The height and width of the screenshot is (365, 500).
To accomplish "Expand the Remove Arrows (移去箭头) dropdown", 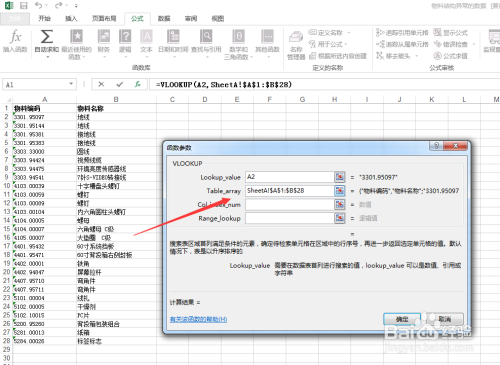I will pyautogui.click(x=416, y=56).
